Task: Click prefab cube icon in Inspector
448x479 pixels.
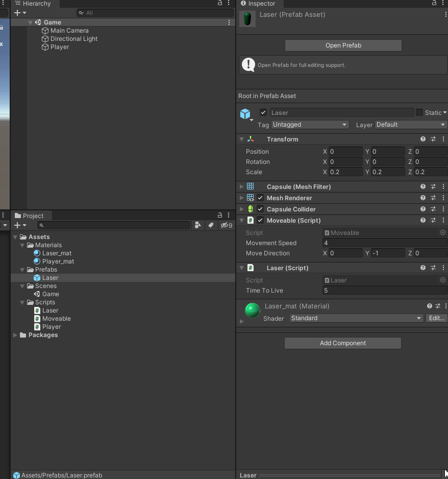Action: 245,114
